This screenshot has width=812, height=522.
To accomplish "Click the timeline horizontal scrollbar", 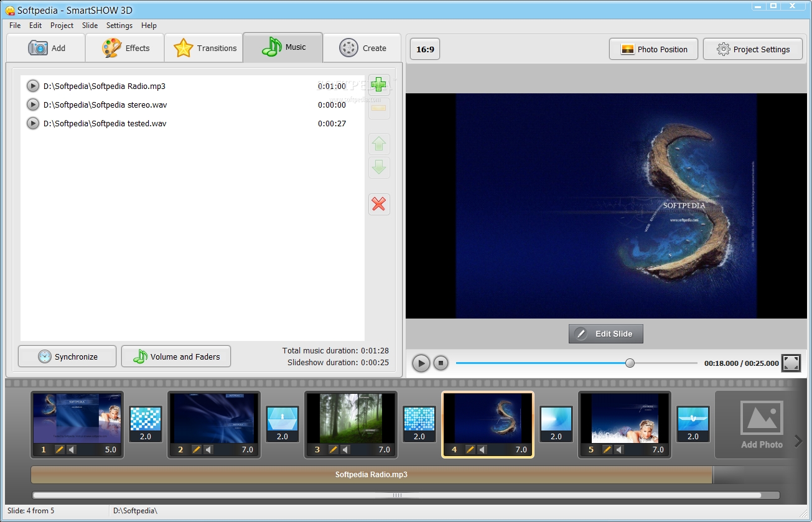I will (x=397, y=495).
